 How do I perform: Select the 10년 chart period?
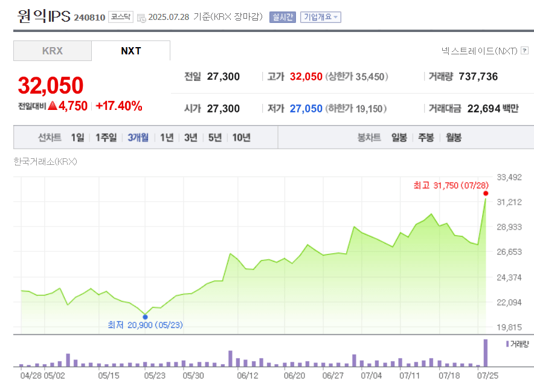(242, 137)
